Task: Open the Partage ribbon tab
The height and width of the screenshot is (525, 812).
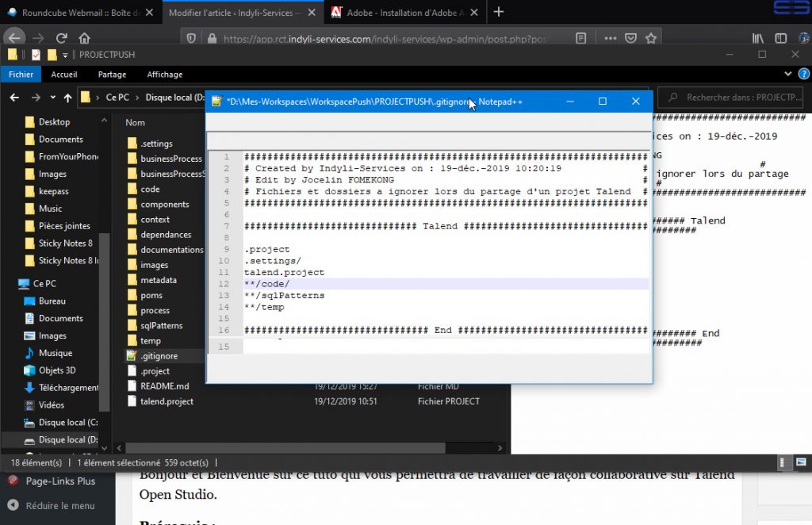Action: (112, 74)
